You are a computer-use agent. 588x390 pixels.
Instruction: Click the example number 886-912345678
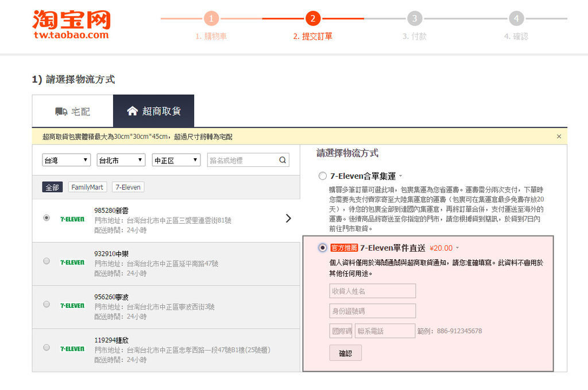(459, 331)
